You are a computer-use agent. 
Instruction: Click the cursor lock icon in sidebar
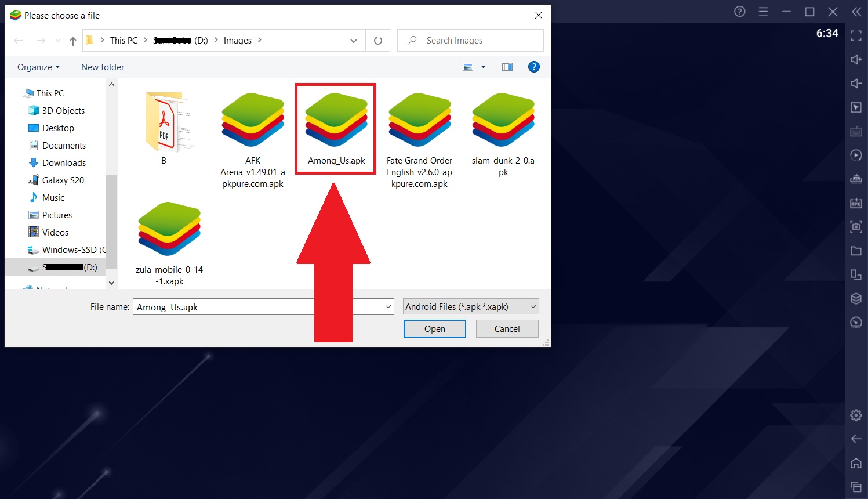pyautogui.click(x=856, y=107)
